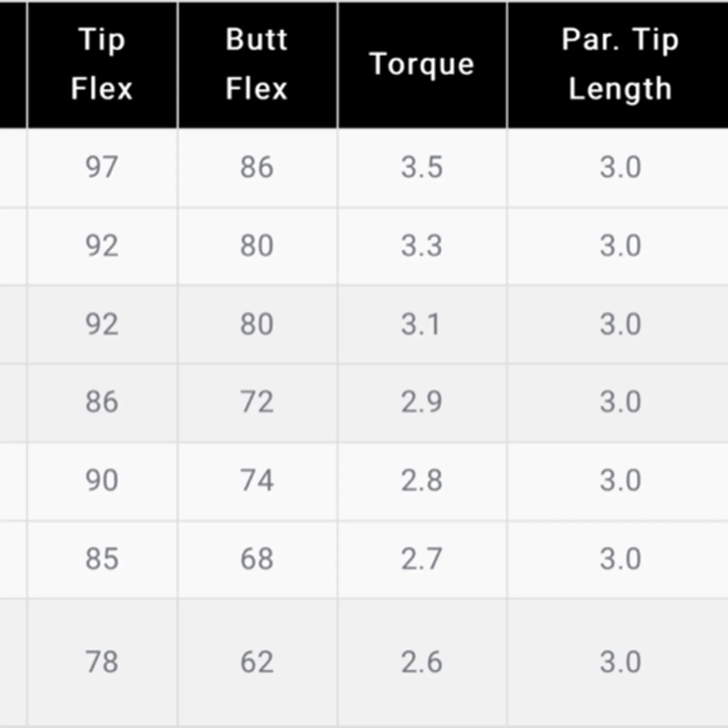Click the Tip Flex value 85
This screenshot has width=728, height=728.
click(102, 559)
